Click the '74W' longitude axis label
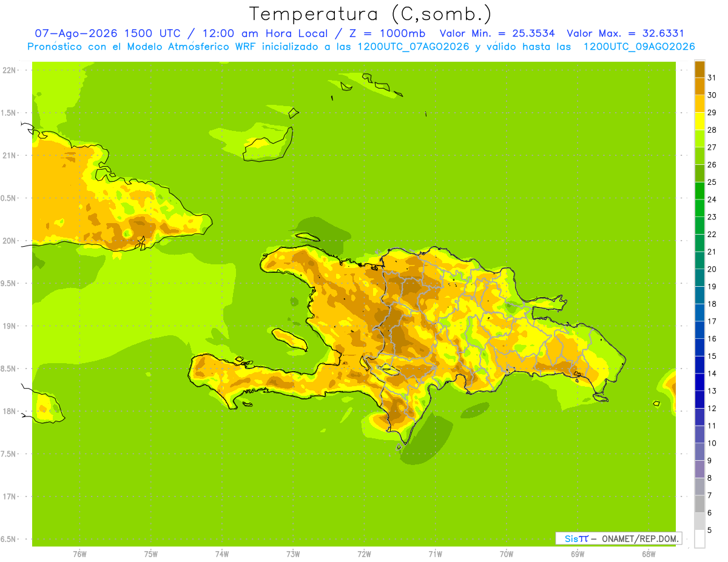 point(222,554)
